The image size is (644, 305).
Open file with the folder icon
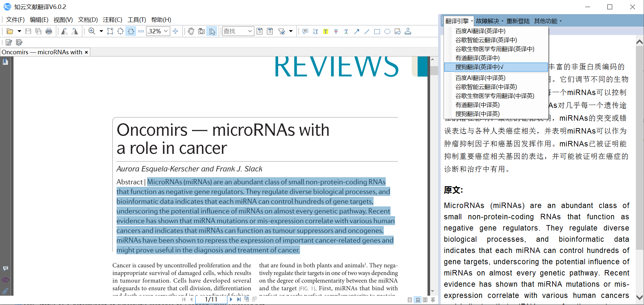click(10, 31)
